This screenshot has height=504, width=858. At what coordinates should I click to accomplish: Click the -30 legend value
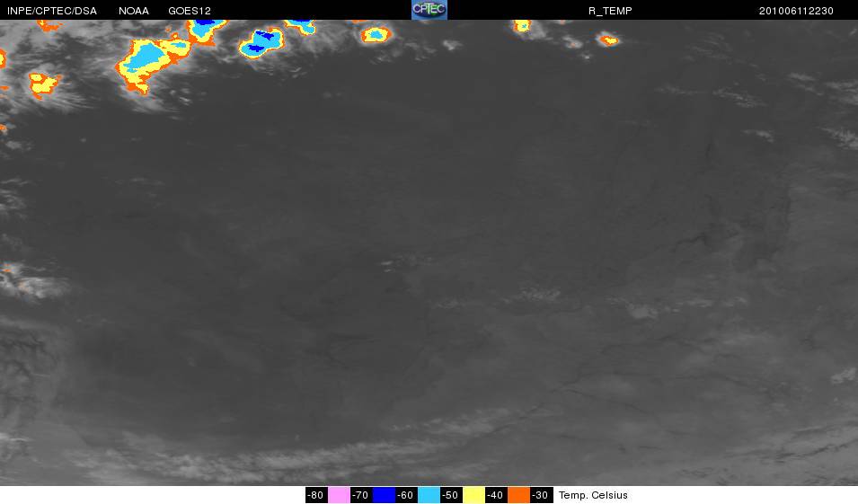tap(541, 495)
